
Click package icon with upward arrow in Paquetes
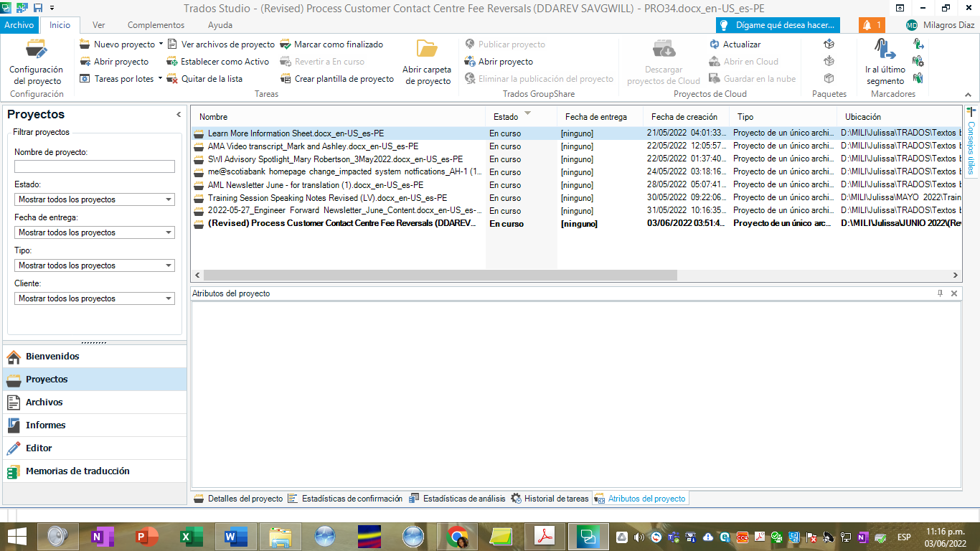click(829, 44)
